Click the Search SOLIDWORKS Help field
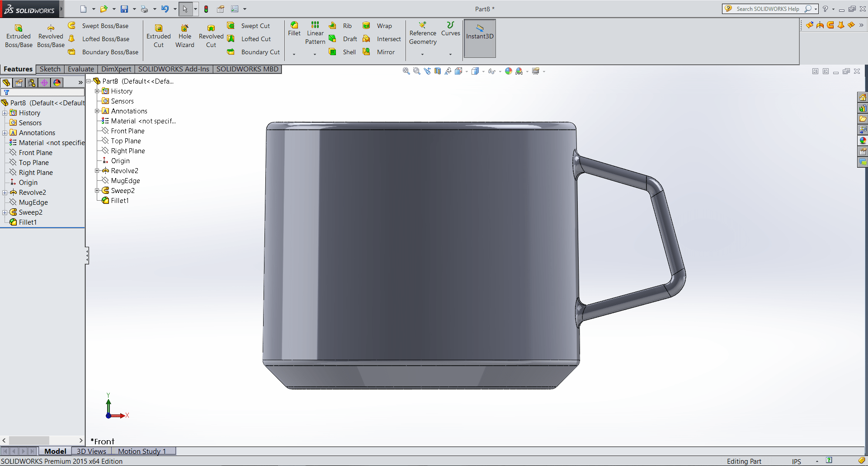Viewport: 868px width, 466px height. (768, 9)
